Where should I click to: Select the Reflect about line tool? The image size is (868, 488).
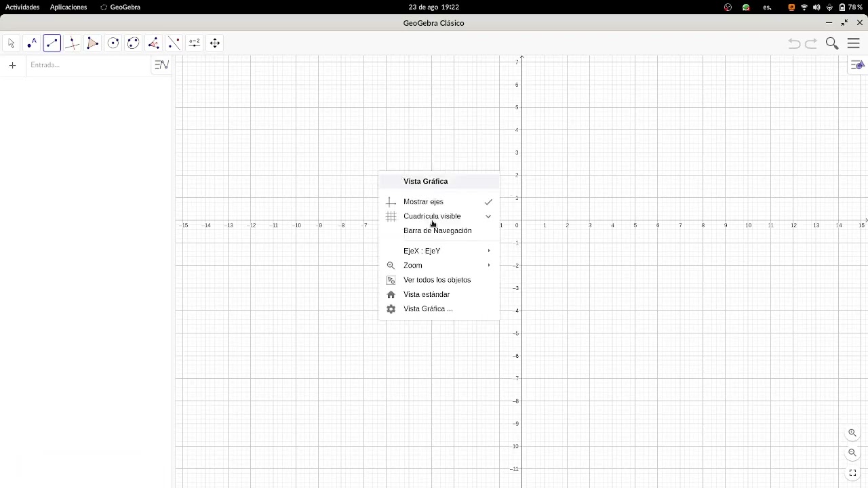click(174, 43)
